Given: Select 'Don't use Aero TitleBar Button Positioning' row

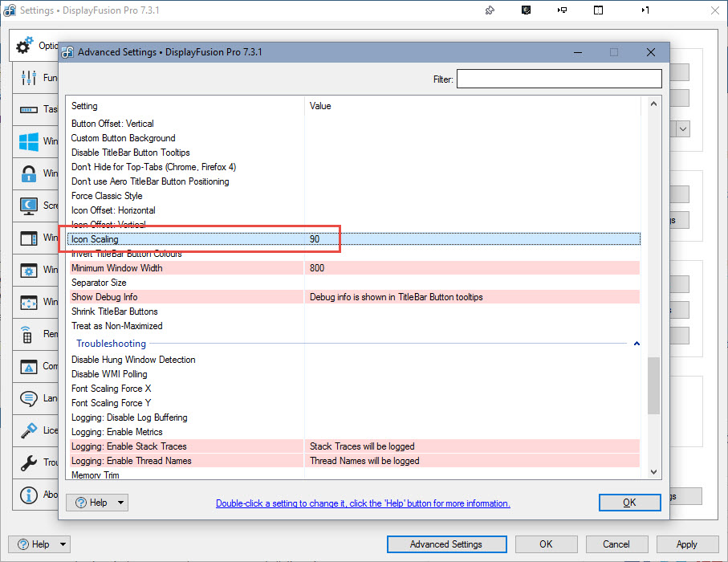Looking at the screenshot, I should (x=354, y=181).
